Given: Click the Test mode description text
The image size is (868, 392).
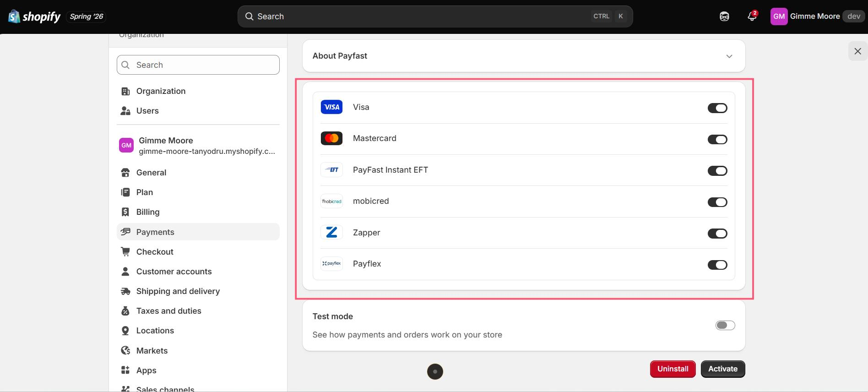Looking at the screenshot, I should [x=407, y=335].
